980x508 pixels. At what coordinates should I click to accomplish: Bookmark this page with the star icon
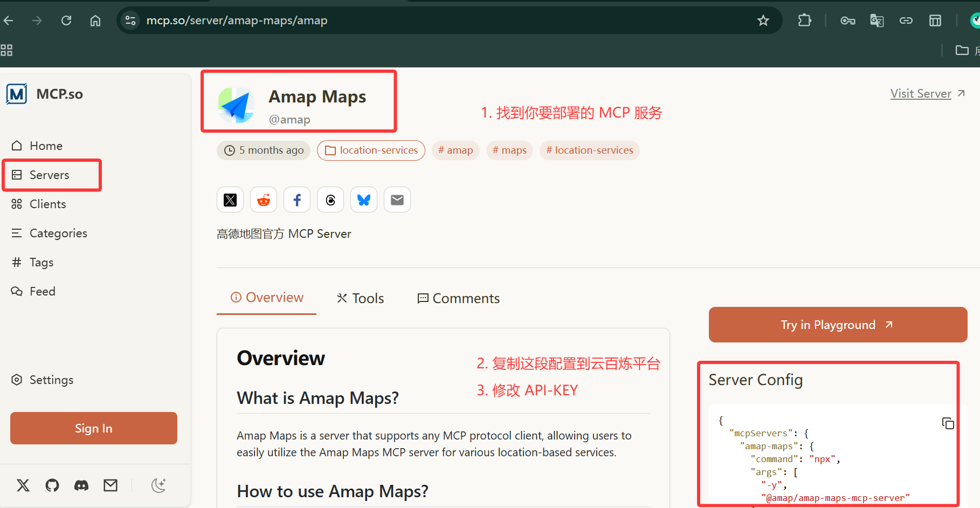coord(763,20)
